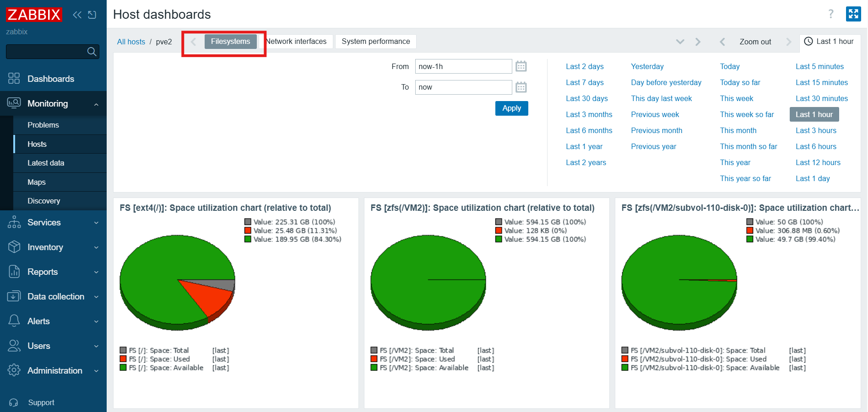Shift time period forward with right arrow
The width and height of the screenshot is (868, 412).
tap(788, 42)
